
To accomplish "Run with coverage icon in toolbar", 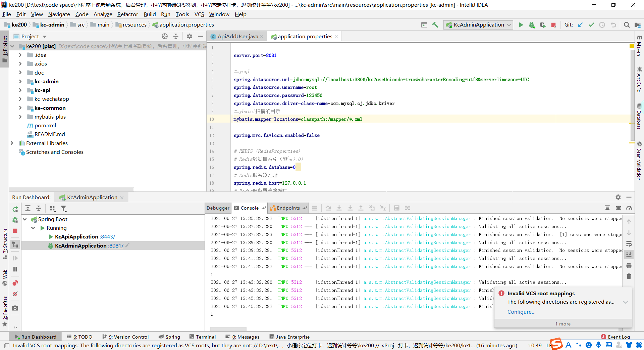I will pos(542,25).
